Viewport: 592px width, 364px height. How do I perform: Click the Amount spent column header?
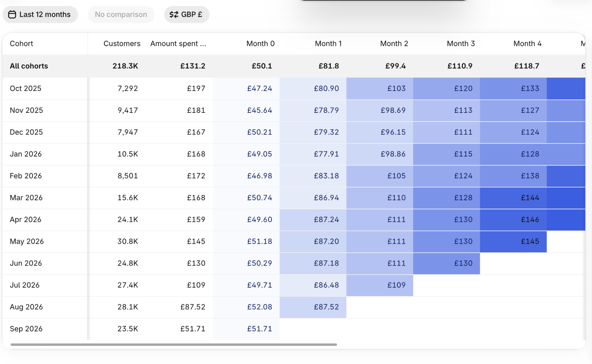pos(178,44)
